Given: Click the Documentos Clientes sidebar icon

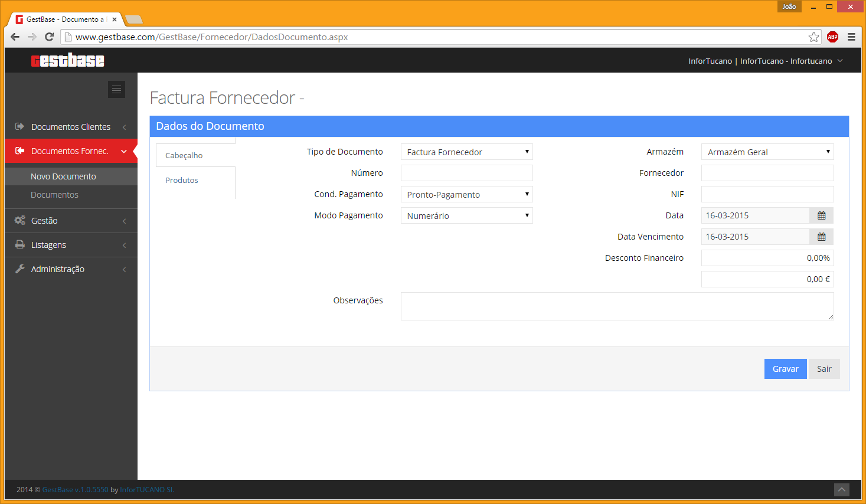Looking at the screenshot, I should point(19,126).
